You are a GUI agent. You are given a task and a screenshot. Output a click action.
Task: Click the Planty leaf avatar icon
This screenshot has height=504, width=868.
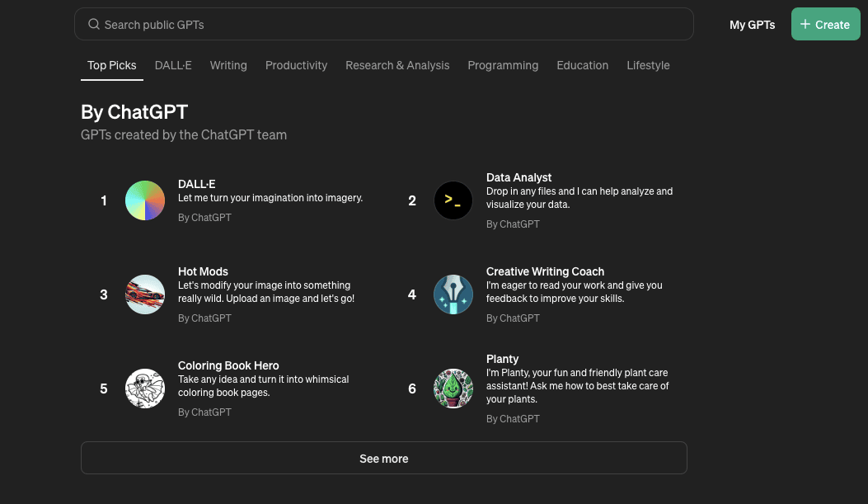pos(453,389)
